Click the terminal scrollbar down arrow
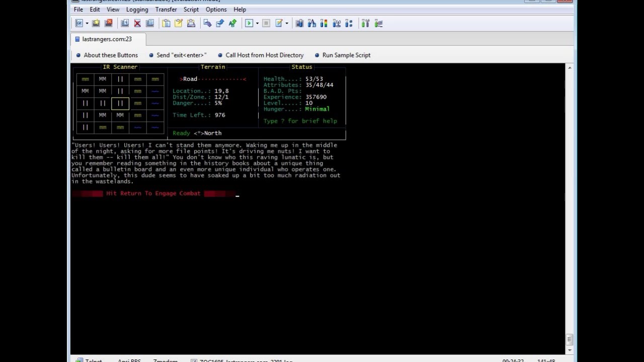Viewport: 644px width, 362px height. (x=570, y=350)
